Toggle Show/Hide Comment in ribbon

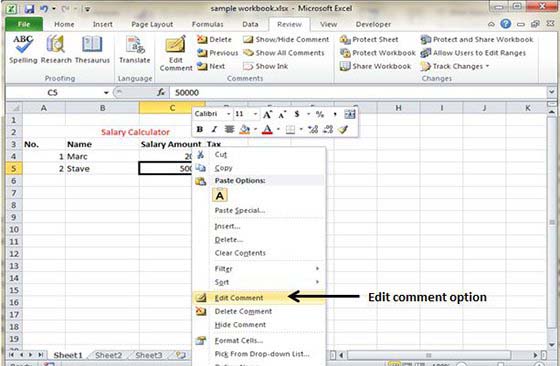(286, 40)
